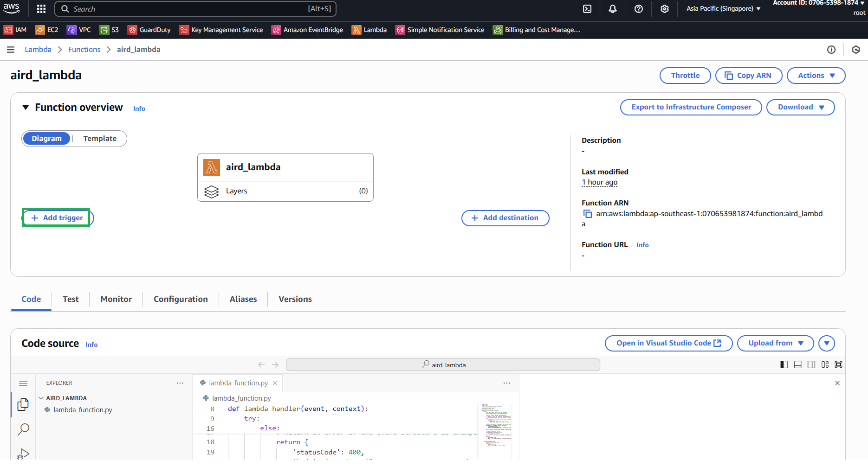Open the Search magnifier in the editor sidebar
The width and height of the screenshot is (868, 473).
click(23, 429)
